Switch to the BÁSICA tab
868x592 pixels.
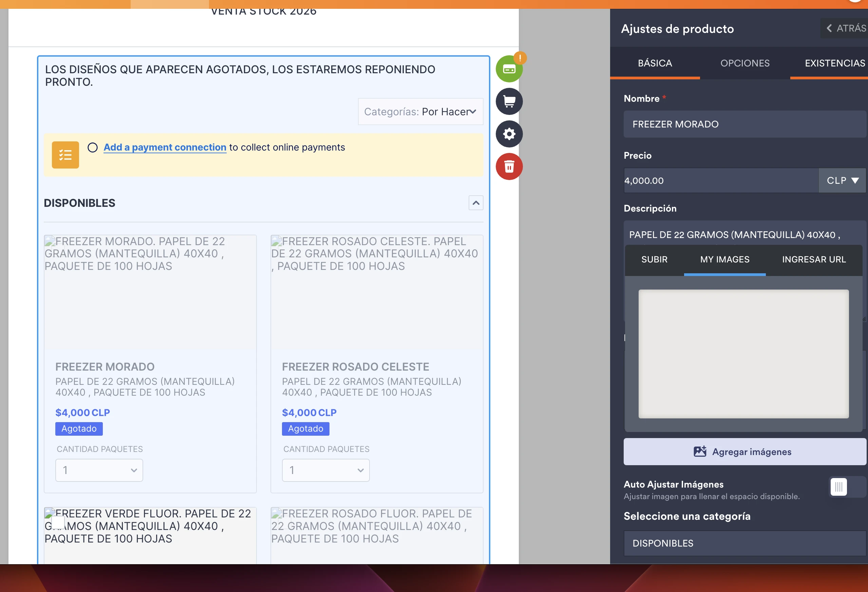(x=655, y=63)
